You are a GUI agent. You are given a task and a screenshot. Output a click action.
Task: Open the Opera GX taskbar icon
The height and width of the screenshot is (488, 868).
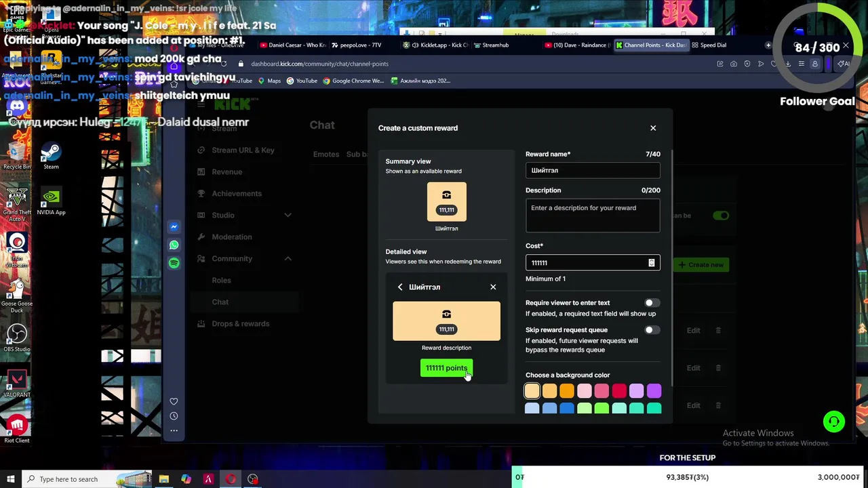click(x=231, y=479)
